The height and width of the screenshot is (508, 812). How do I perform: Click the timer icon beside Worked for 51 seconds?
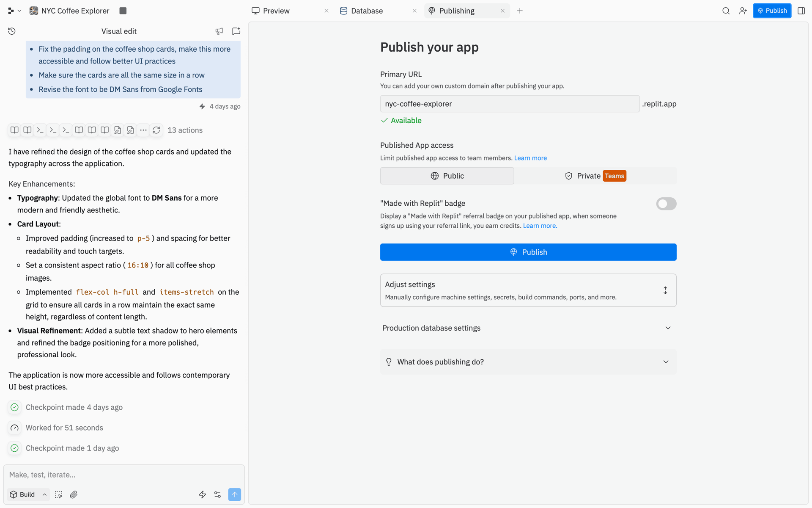pyautogui.click(x=15, y=428)
